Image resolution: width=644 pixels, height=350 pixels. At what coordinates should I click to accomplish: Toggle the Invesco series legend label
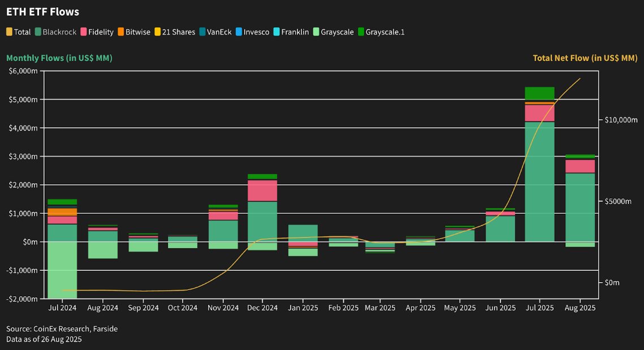(x=256, y=32)
